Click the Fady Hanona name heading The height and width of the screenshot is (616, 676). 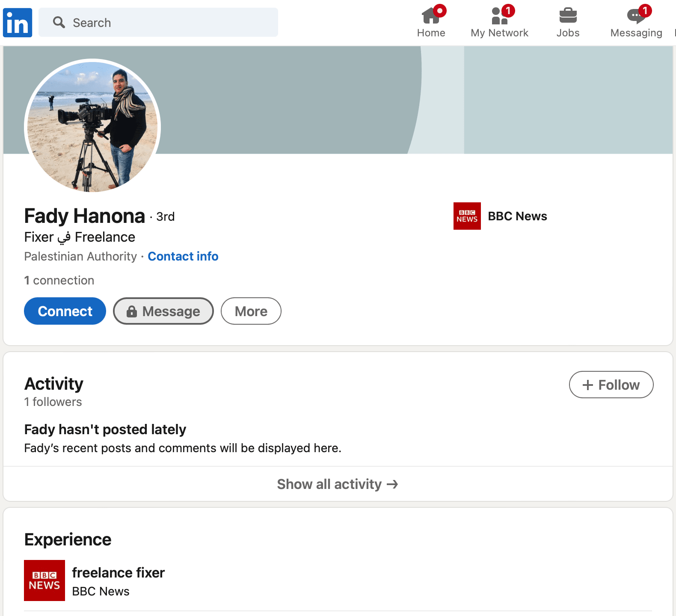(85, 216)
